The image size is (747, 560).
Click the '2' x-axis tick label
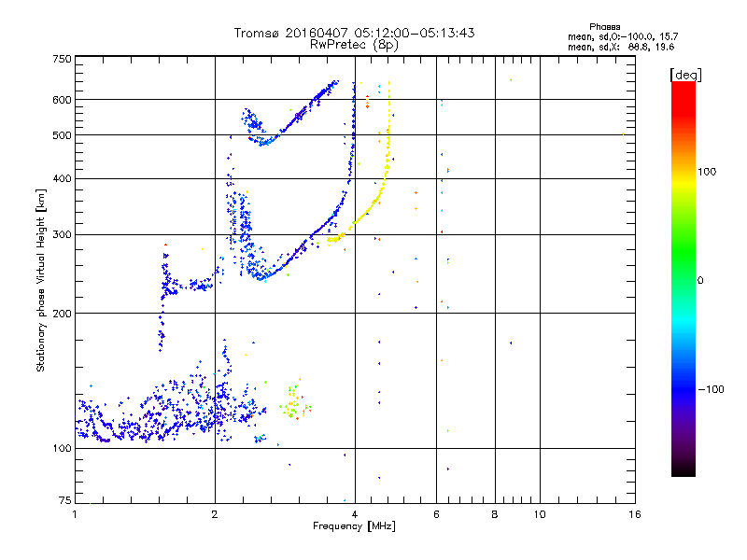pos(215,514)
